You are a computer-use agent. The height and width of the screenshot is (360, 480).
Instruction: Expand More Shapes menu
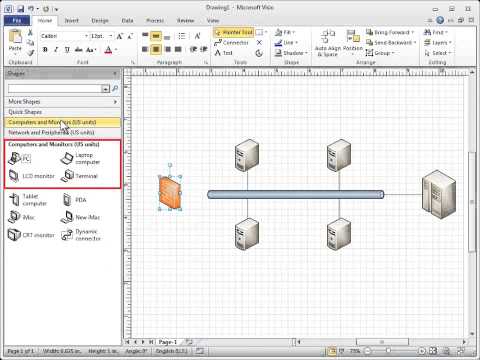click(62, 102)
